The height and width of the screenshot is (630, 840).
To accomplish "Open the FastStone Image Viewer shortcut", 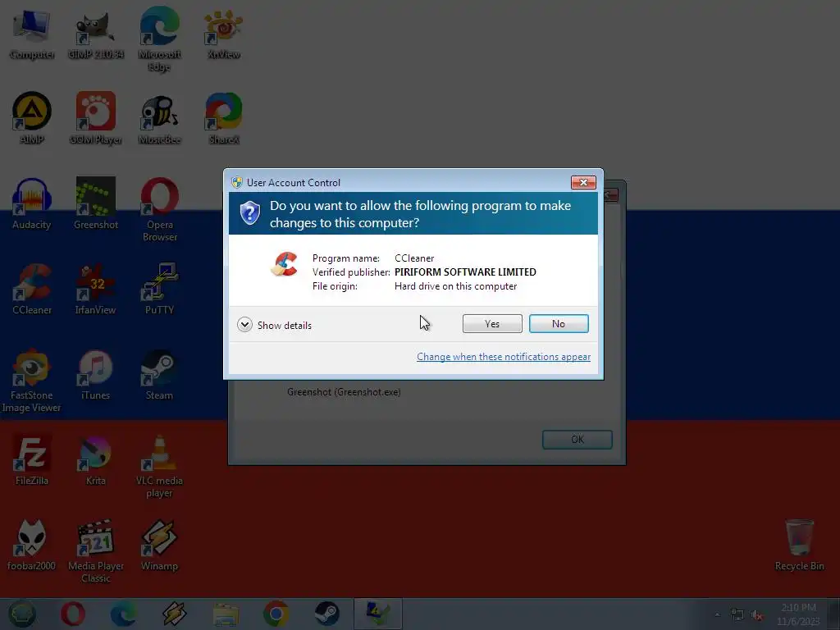I will point(32,381).
